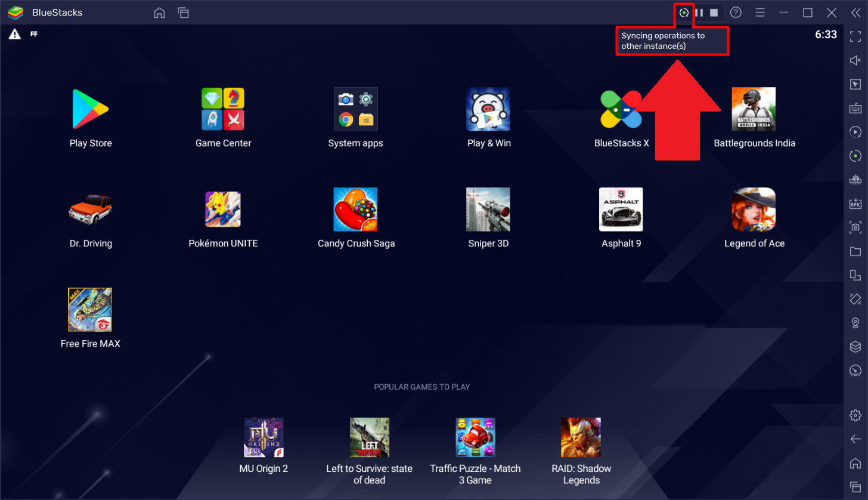
Task: Toggle mute volume in sidebar
Action: [855, 60]
